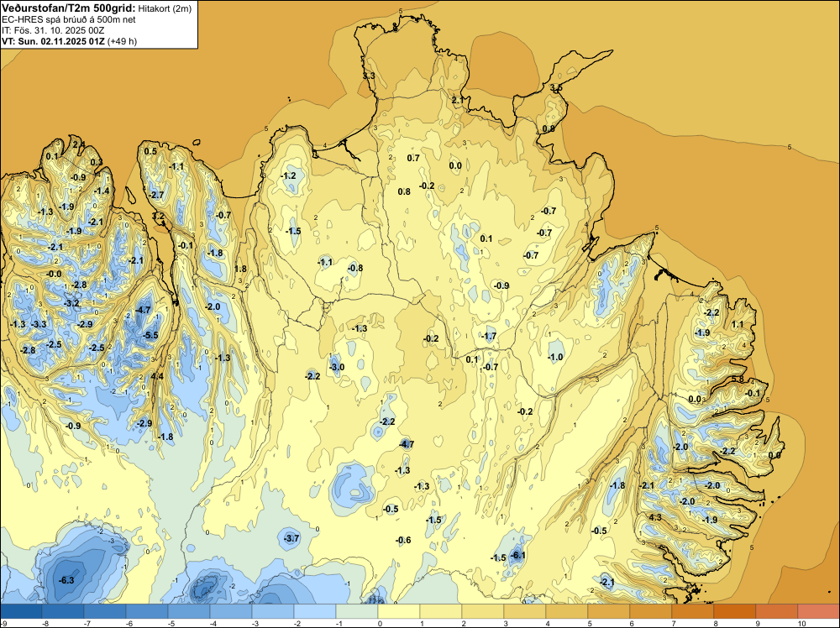Click the '3.2' temperature value
The image size is (840, 628).
pyautogui.click(x=159, y=216)
